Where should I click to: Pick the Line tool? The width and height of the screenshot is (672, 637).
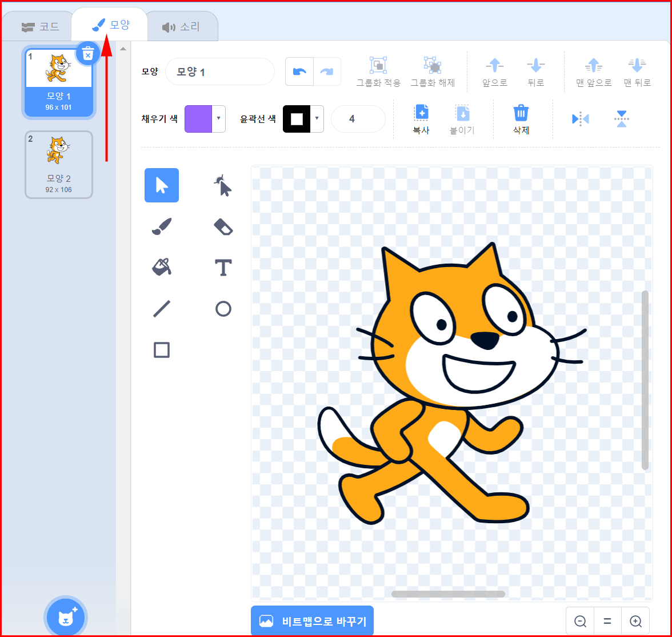162,309
